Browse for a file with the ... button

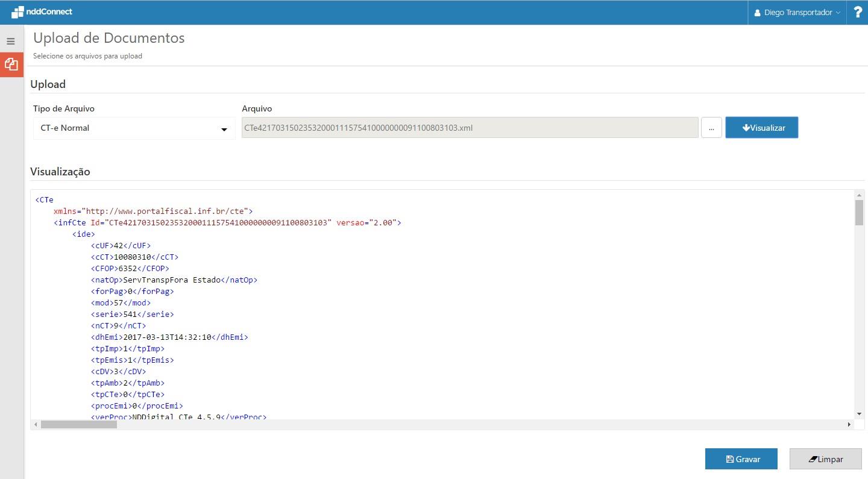711,128
